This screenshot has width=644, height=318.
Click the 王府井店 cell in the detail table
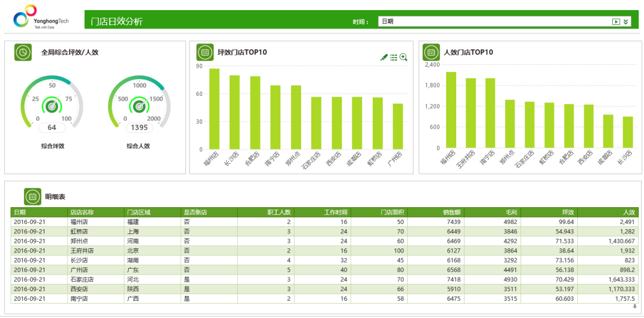pyautogui.click(x=95, y=250)
